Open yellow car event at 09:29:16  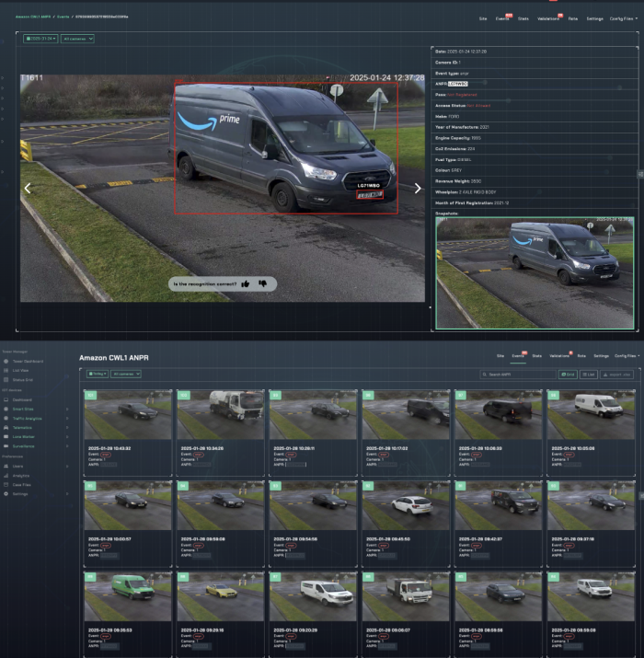click(221, 596)
